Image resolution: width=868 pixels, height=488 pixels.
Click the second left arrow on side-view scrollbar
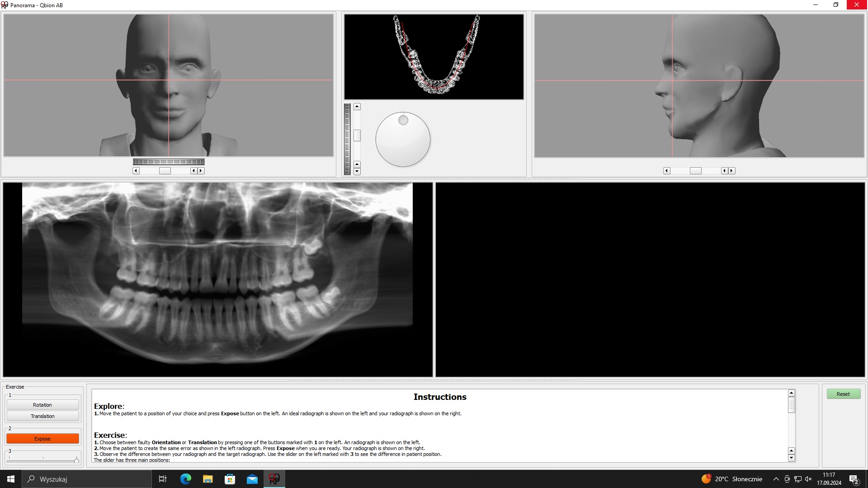[x=724, y=171]
